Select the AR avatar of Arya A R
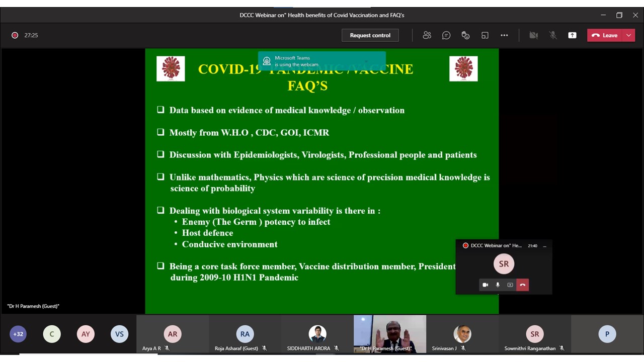 click(x=173, y=334)
